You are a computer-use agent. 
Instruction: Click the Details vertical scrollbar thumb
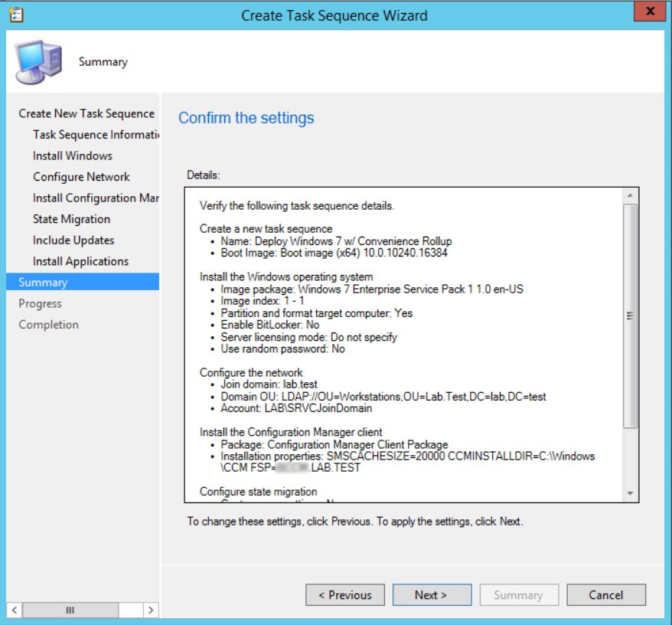[630, 316]
